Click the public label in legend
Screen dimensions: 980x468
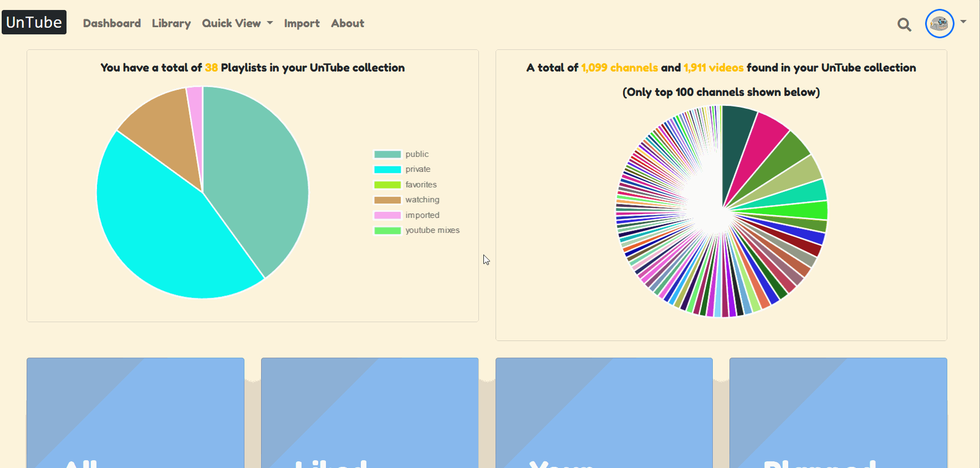tap(417, 154)
